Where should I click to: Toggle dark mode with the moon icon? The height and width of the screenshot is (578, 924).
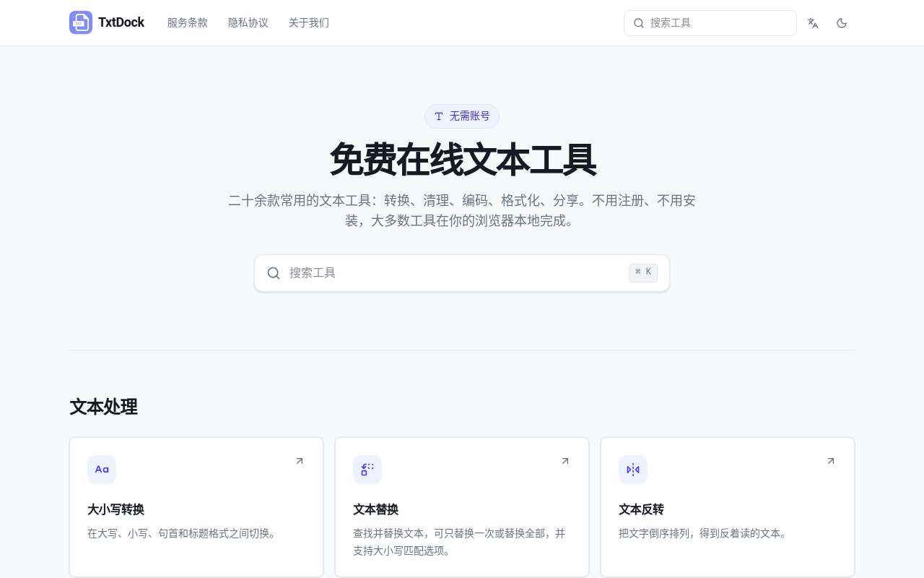point(842,23)
